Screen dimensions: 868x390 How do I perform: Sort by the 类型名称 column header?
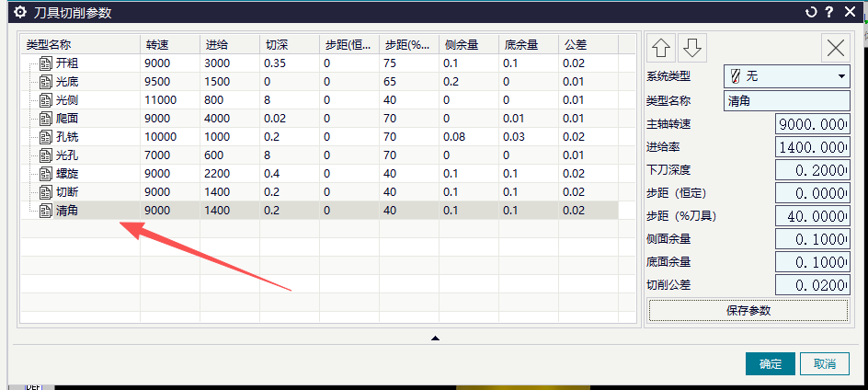80,44
